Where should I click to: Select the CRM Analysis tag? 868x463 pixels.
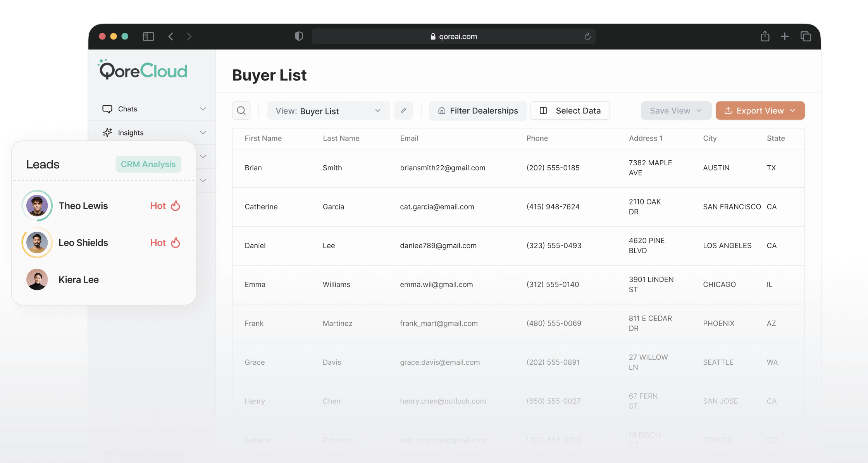[x=148, y=164]
